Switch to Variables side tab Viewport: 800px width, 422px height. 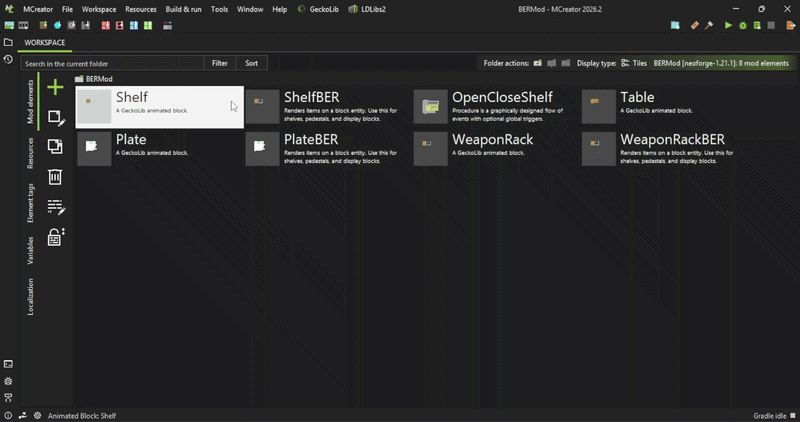[x=31, y=250]
